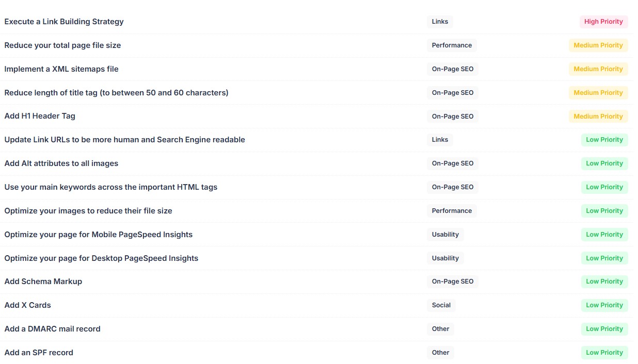Screen dimensions: 638x364
Task: Click Usability tag in Desktop PageSpeed Insights row
Action: pos(445,258)
